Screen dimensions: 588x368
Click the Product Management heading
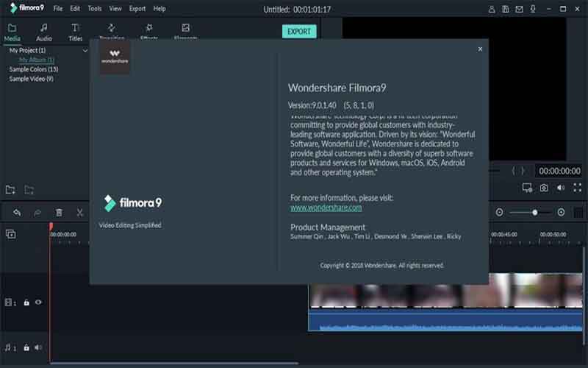click(x=327, y=227)
